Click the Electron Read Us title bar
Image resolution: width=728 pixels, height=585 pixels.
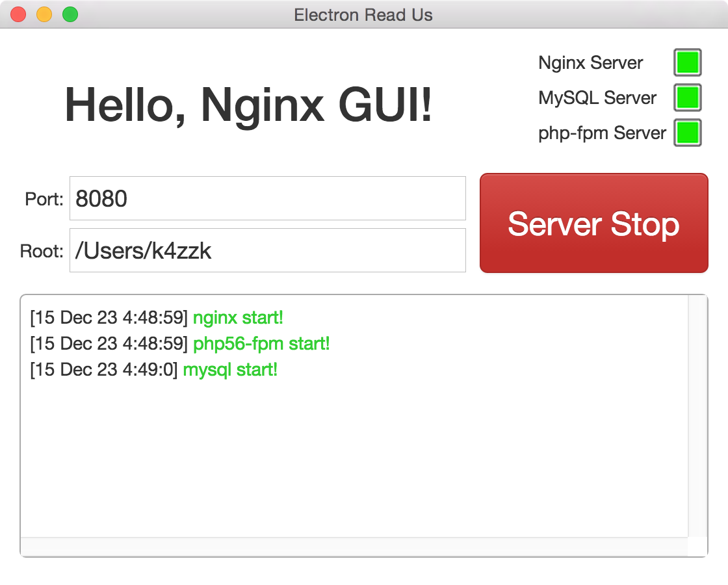(364, 14)
